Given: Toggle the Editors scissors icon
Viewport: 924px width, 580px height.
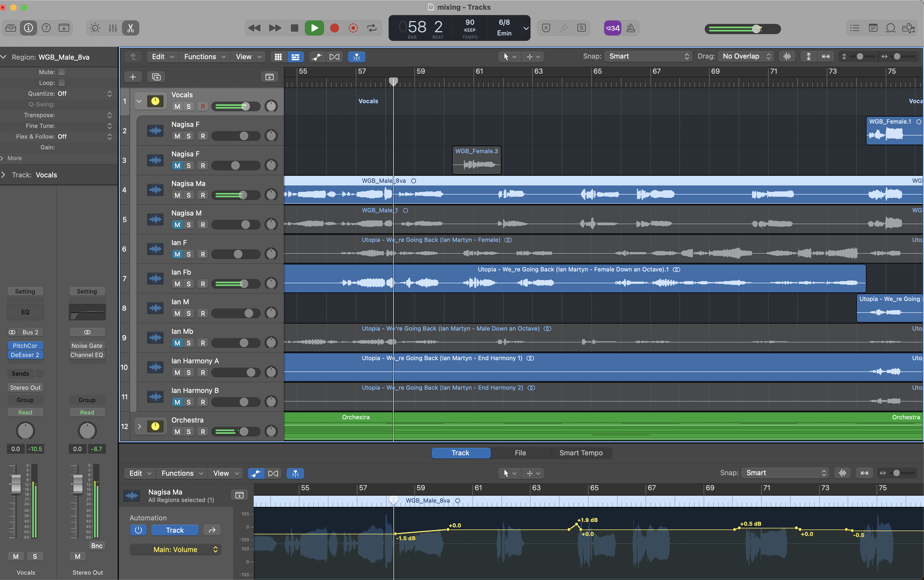Looking at the screenshot, I should click(x=130, y=28).
